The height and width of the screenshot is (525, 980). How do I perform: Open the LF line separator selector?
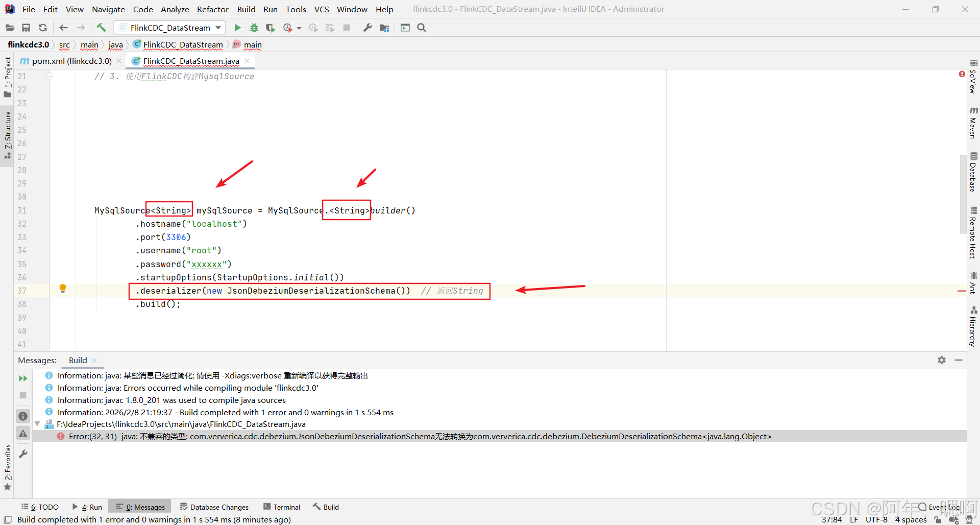coord(854,519)
